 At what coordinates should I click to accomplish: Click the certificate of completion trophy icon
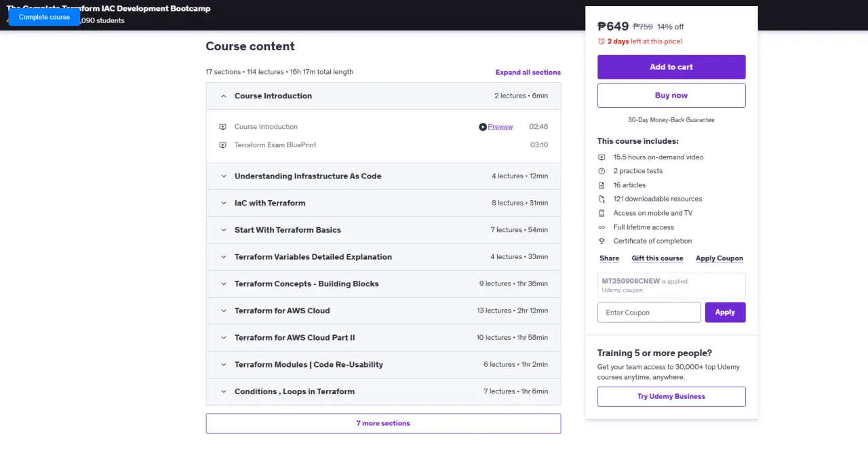(x=601, y=241)
